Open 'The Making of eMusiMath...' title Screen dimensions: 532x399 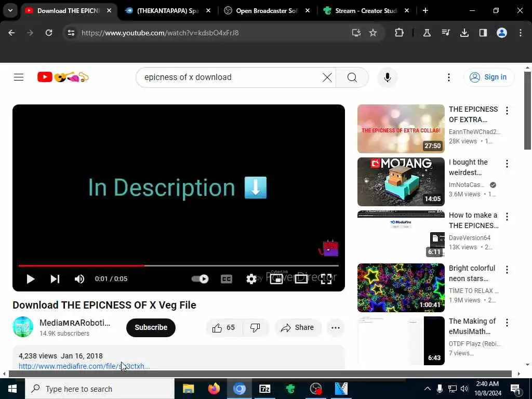(472, 326)
